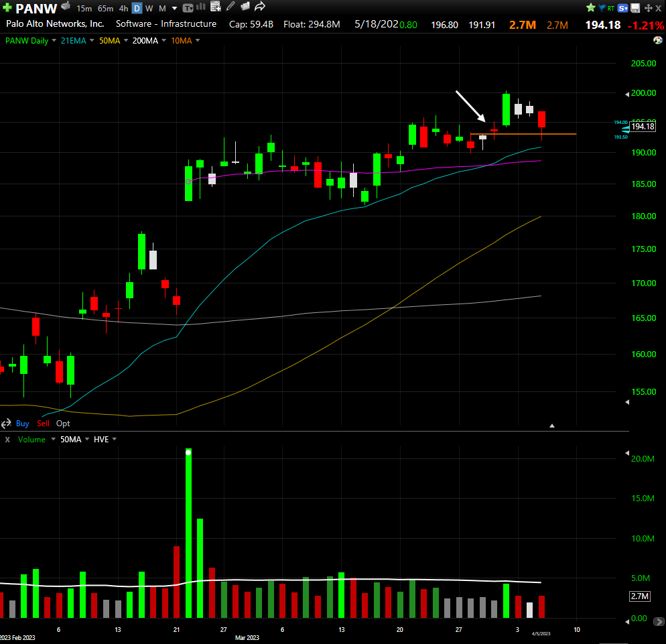Screen dimensions: 666x644
Task: Open the color palette icon at chart top right
Action: tap(657, 40)
